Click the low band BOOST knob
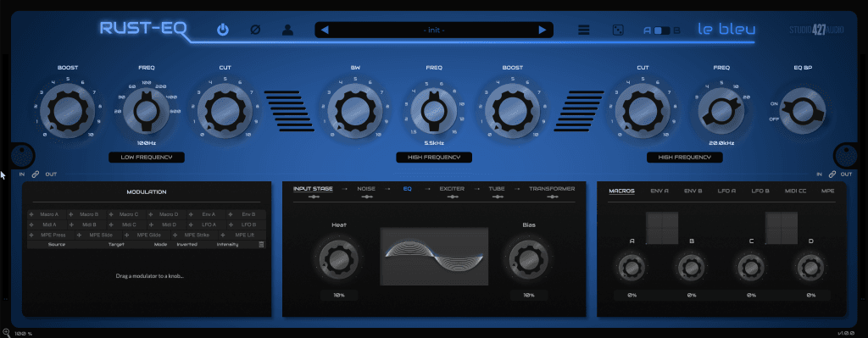 click(68, 111)
